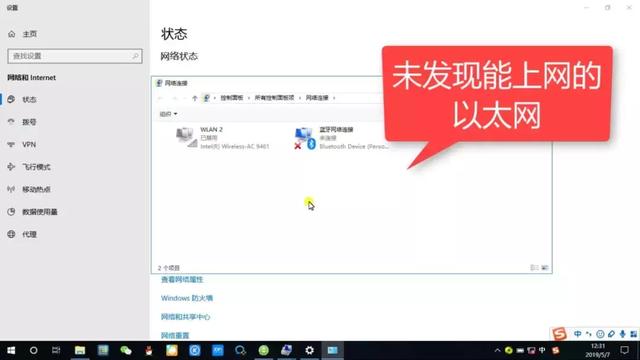Click the globe icon beside 代理
Image resolution: width=640 pixels, height=360 pixels.
11,234
